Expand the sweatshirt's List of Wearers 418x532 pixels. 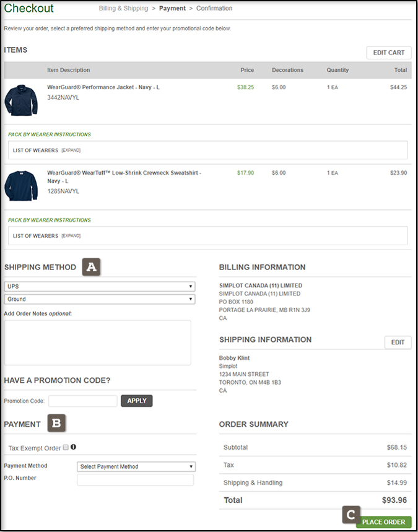tap(71, 235)
